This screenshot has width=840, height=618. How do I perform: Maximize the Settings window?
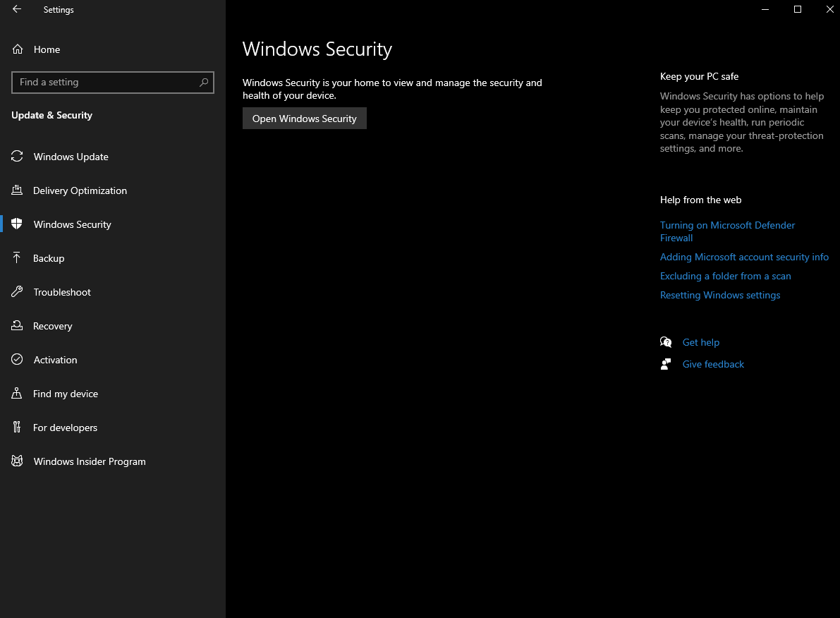point(797,9)
